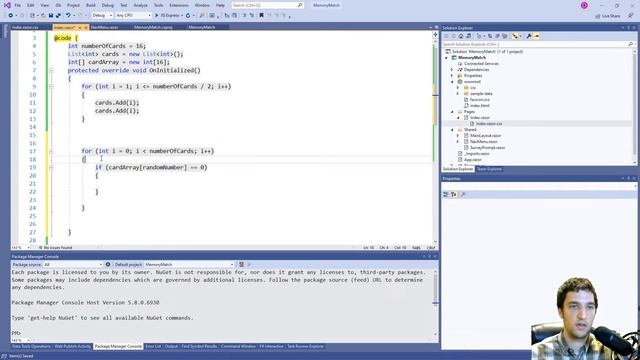Switch to the MemoryMatch.csproj editor tab
The width and height of the screenshot is (640, 360).
tap(153, 27)
